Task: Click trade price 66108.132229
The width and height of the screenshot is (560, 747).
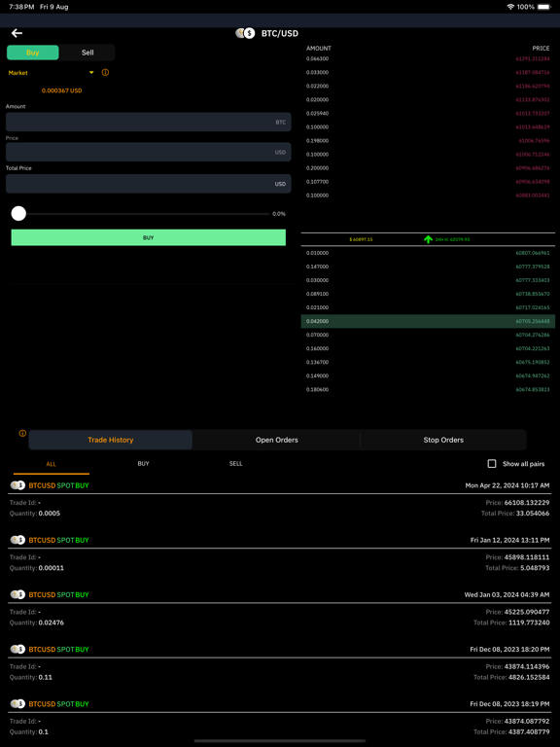Action: coord(527,503)
